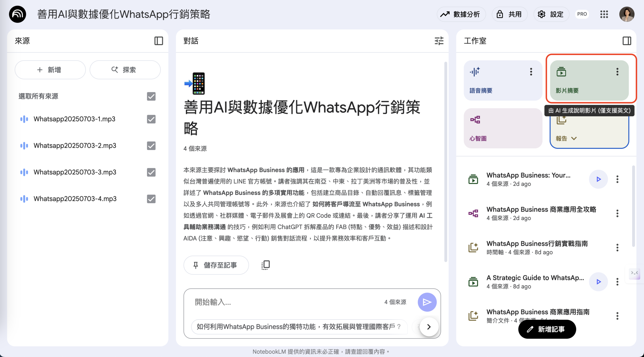Open Google apps grid icon

coord(604,14)
